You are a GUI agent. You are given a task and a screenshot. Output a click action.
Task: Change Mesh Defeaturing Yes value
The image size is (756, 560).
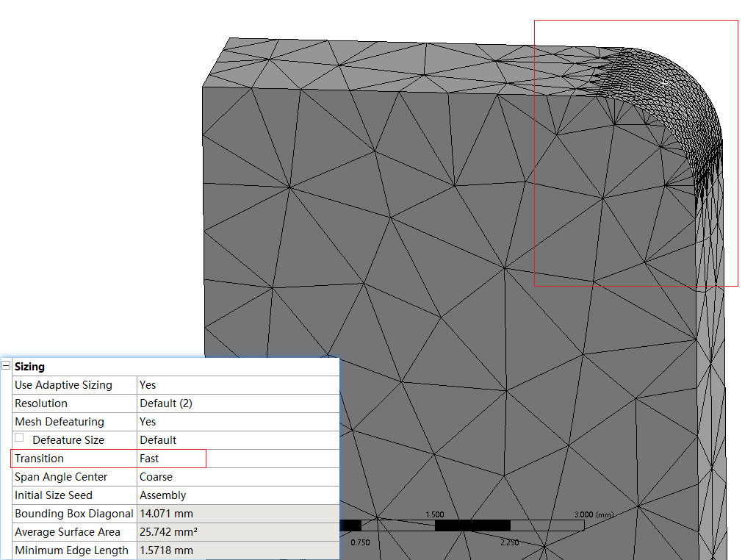[x=237, y=422]
